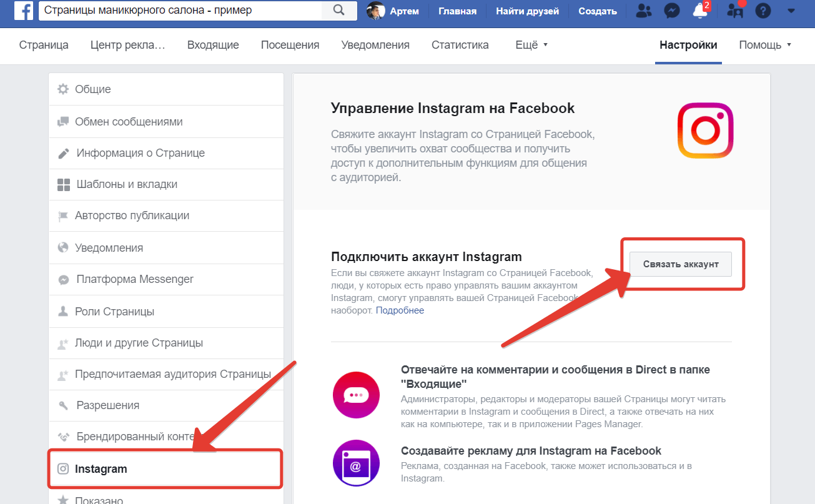Screen dimensions: 815x504
Task: Click the pink Direct messages icon
Action: coord(357,395)
